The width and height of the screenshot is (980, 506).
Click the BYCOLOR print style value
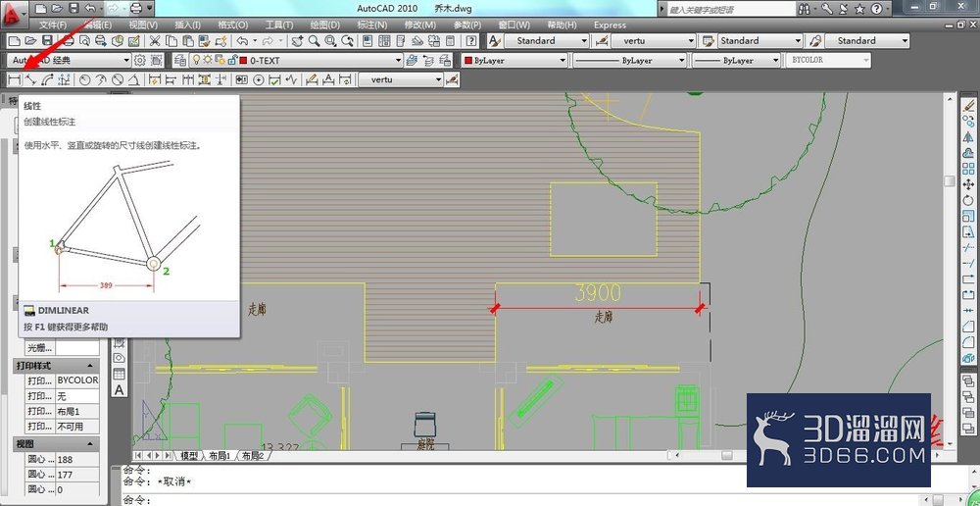[x=77, y=380]
